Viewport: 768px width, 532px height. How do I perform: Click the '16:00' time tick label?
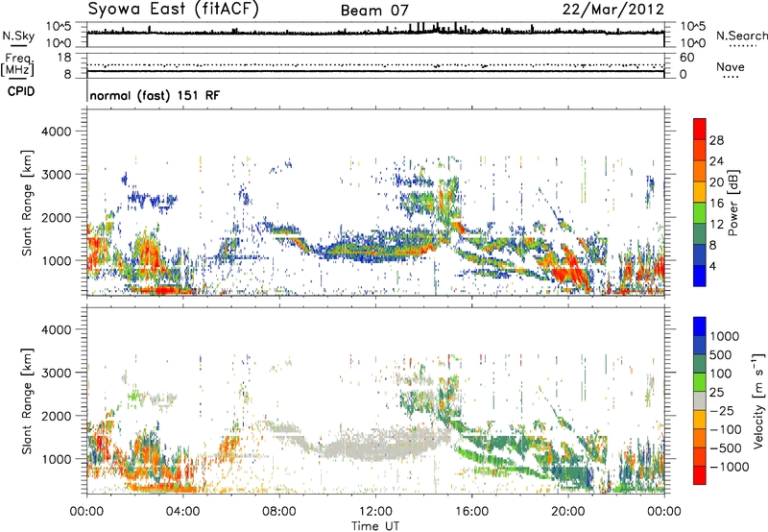[x=471, y=512]
